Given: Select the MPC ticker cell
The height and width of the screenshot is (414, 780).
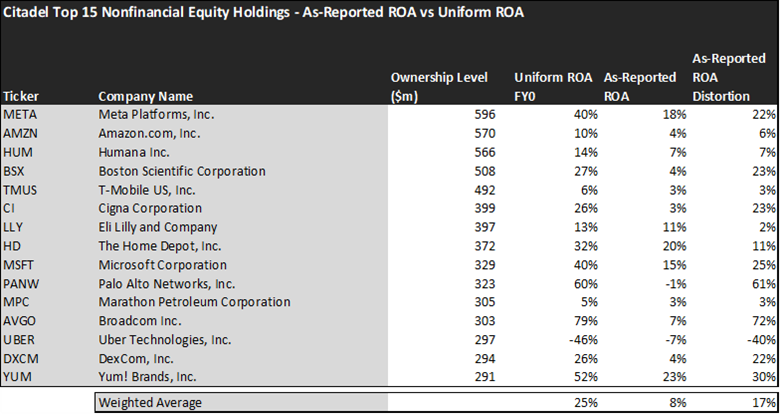Looking at the screenshot, I should [18, 302].
